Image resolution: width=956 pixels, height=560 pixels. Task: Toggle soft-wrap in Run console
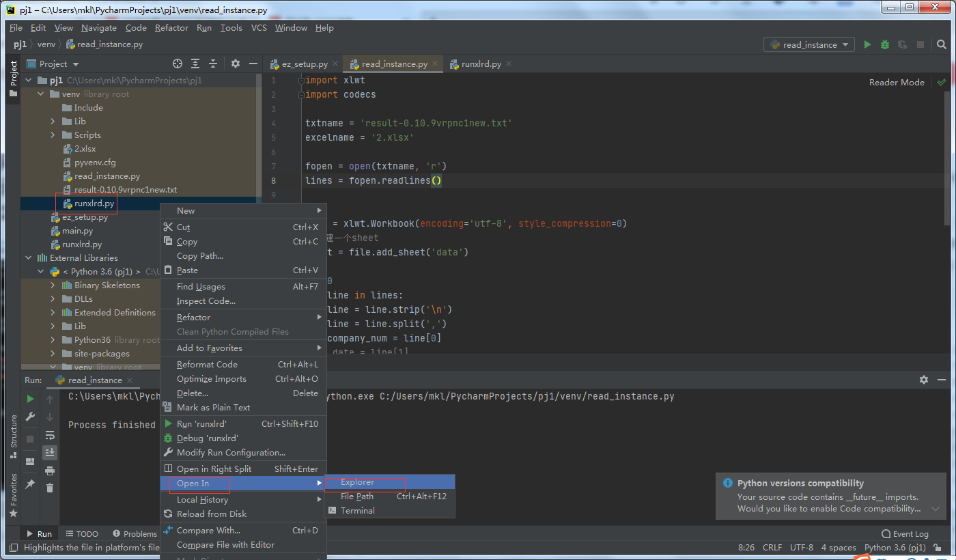(x=50, y=435)
